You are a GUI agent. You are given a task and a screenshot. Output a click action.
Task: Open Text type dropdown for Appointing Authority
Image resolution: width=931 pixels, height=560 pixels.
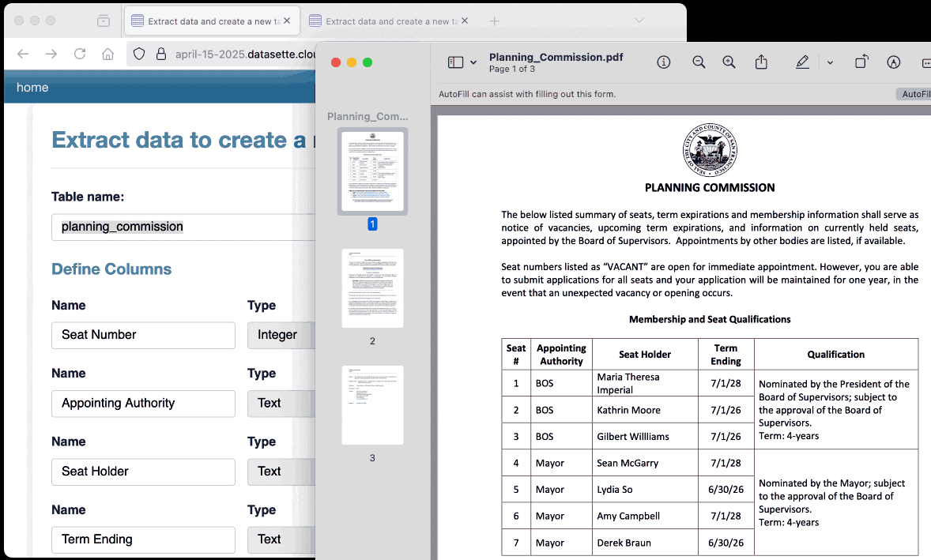[281, 404]
